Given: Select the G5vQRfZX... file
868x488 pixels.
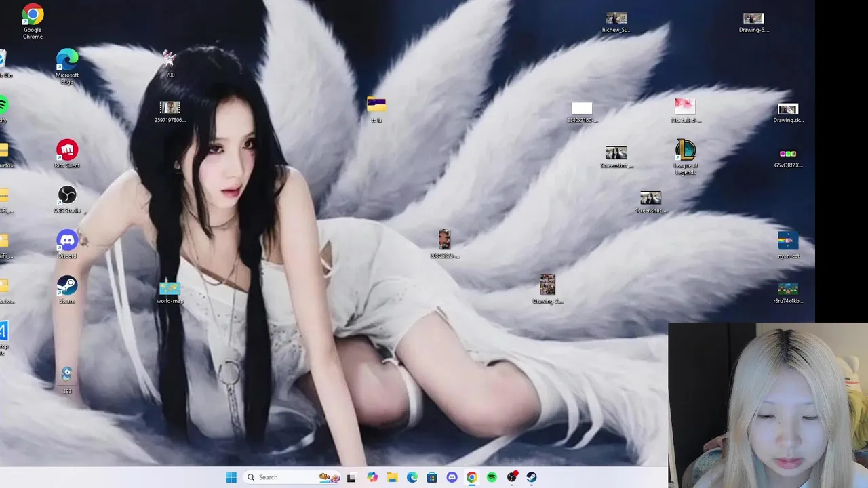Looking at the screenshot, I should [x=788, y=159].
